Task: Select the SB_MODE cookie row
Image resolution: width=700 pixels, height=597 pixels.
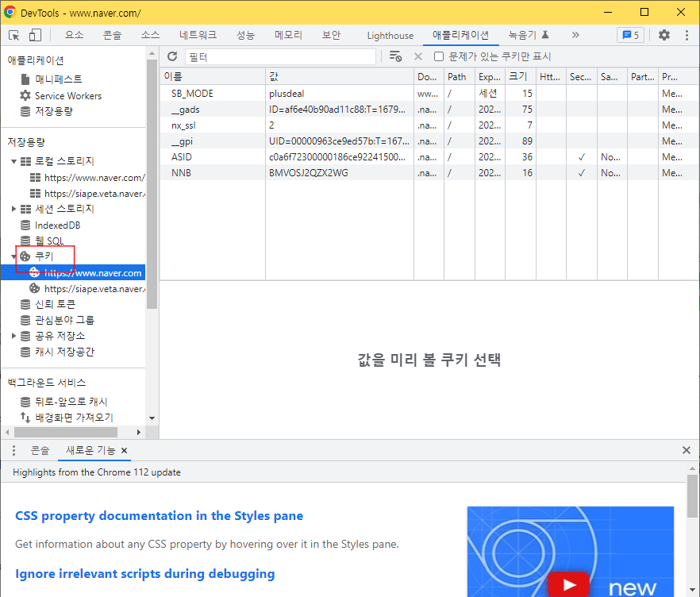Action: 429,94
